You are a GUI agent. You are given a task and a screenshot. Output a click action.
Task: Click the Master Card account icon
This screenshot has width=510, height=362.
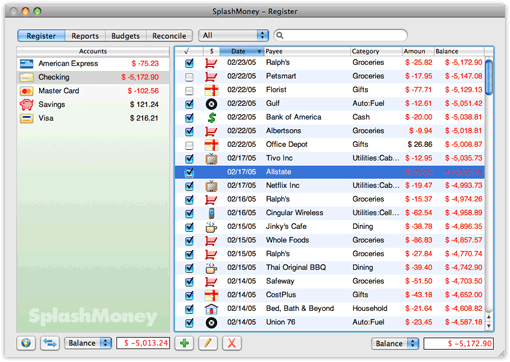point(26,91)
